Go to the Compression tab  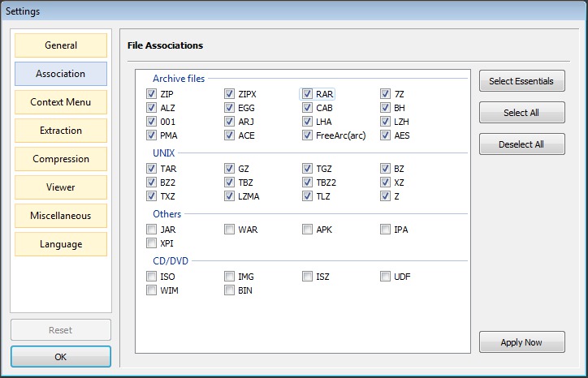point(61,159)
